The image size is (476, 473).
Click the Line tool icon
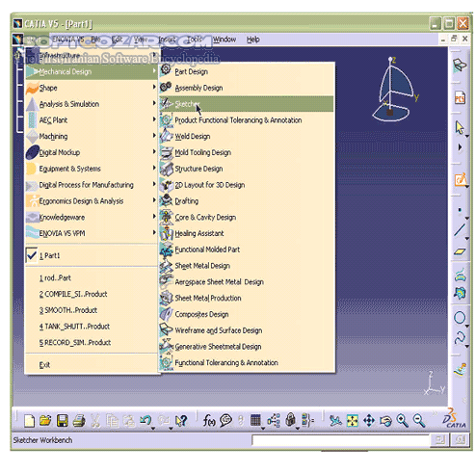coord(460,230)
